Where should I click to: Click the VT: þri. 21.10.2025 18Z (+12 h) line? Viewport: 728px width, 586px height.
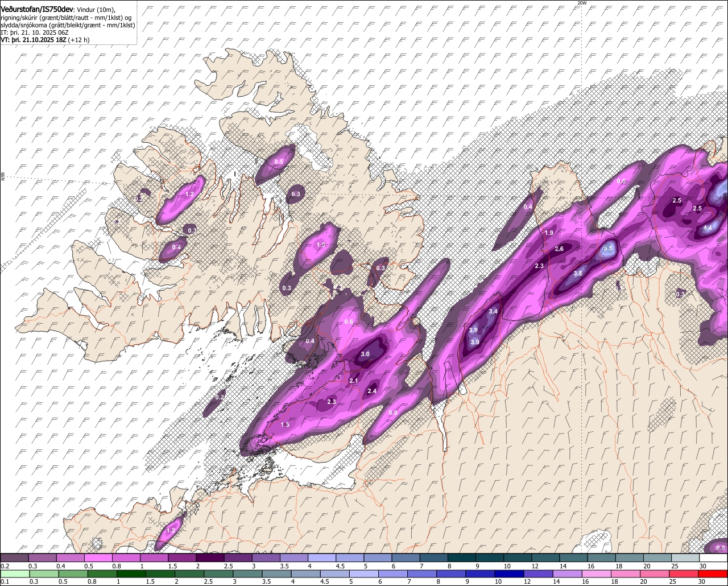[x=45, y=40]
